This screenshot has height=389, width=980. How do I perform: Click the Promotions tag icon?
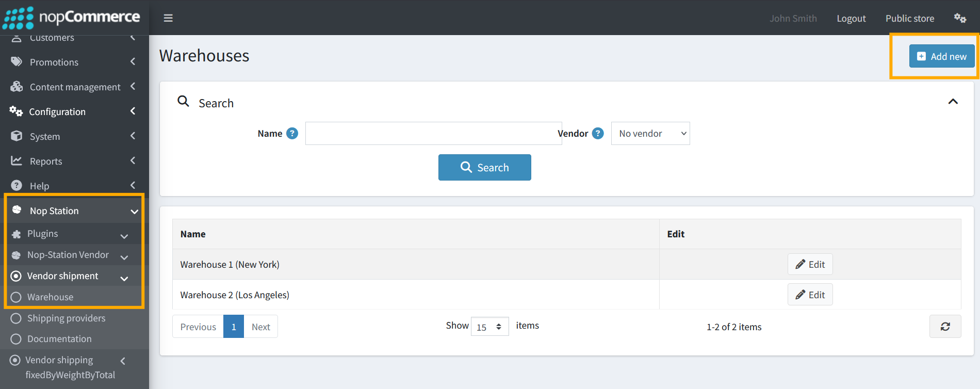(x=17, y=62)
